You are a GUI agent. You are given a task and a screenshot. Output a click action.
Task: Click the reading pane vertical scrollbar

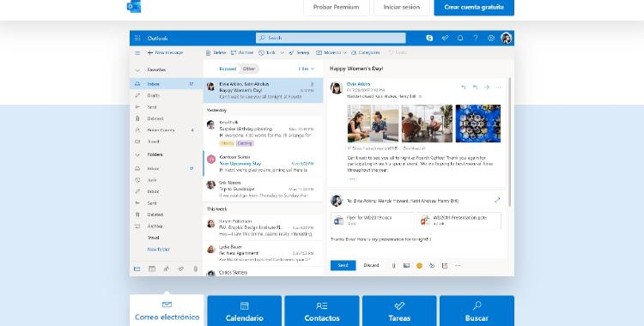tap(510, 142)
